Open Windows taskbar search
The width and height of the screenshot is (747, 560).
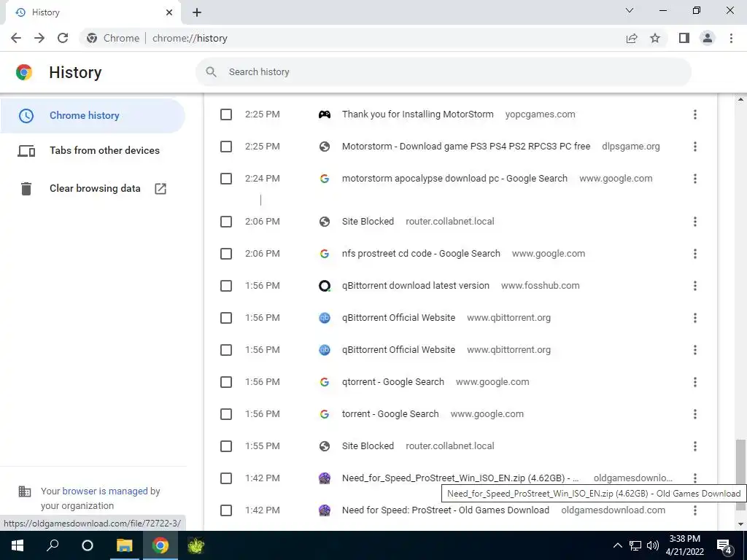(53, 545)
